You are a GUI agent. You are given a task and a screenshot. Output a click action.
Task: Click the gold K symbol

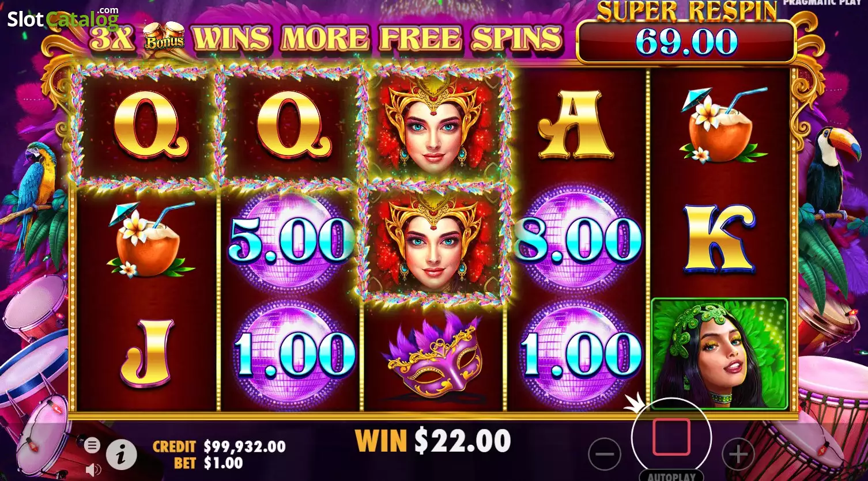click(720, 238)
